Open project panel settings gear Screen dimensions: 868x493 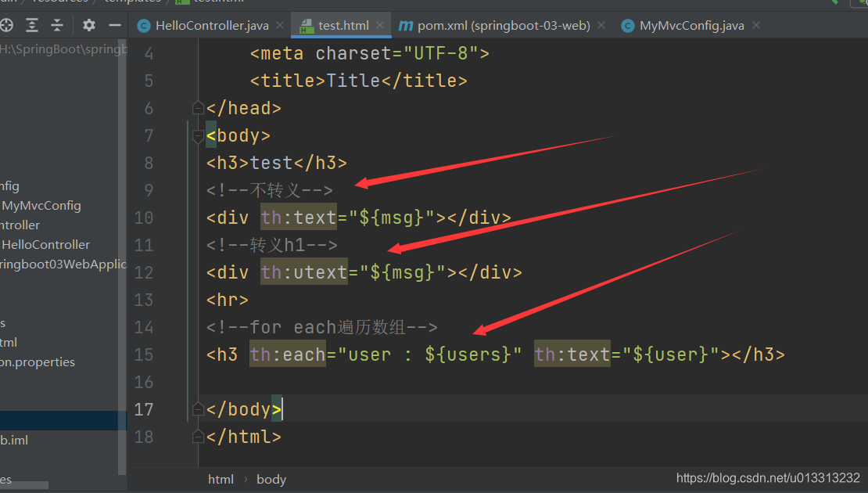(x=88, y=25)
